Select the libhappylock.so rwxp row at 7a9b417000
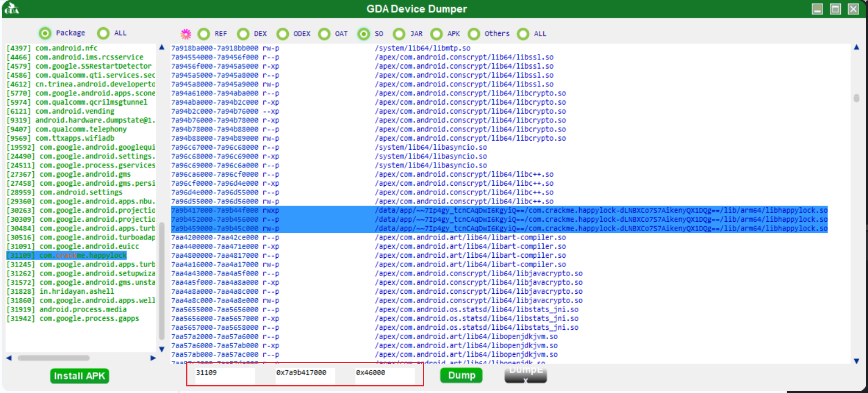The image size is (868, 393). coord(499,211)
